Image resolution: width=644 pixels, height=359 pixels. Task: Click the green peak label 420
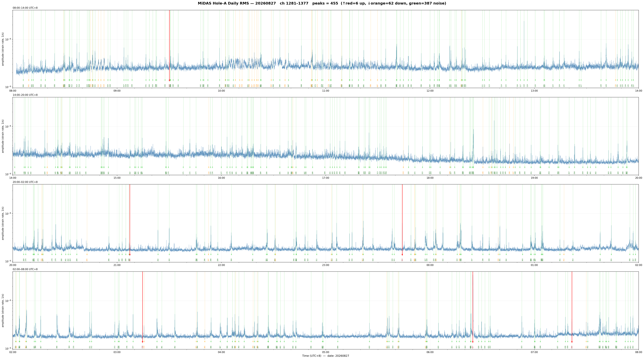[x=438, y=347]
